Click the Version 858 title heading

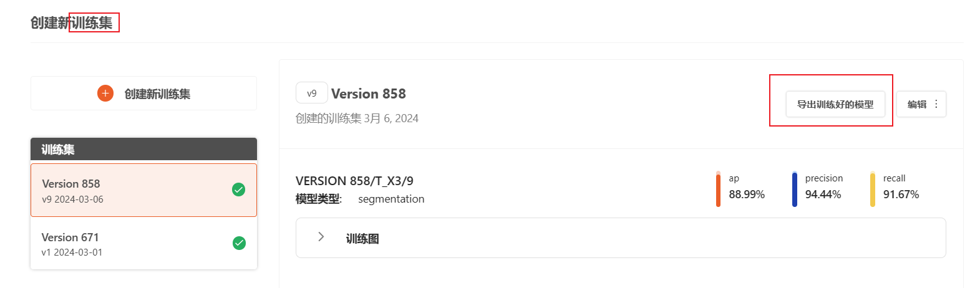(369, 94)
